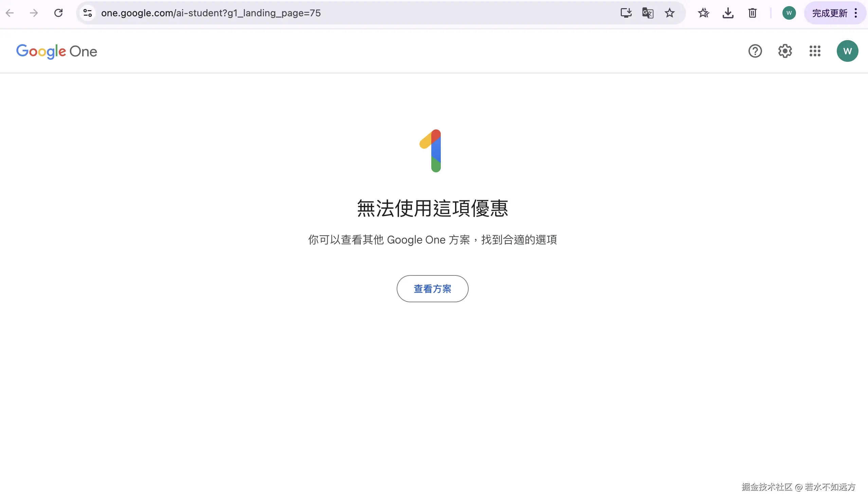Reload the page with refresh icon
This screenshot has width=868, height=504.
58,13
